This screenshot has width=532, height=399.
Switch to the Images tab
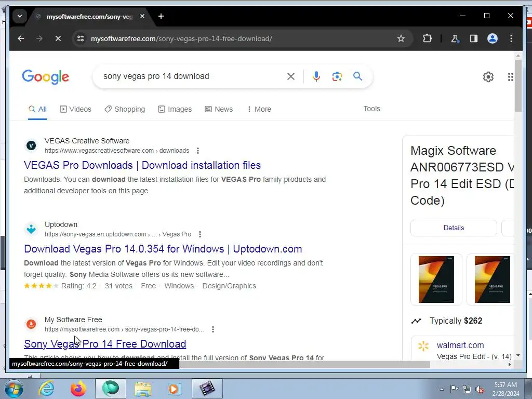coord(175,109)
